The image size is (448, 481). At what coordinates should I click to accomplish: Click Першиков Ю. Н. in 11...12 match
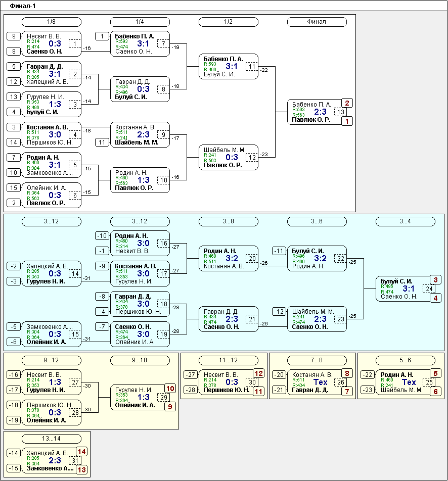tap(227, 390)
